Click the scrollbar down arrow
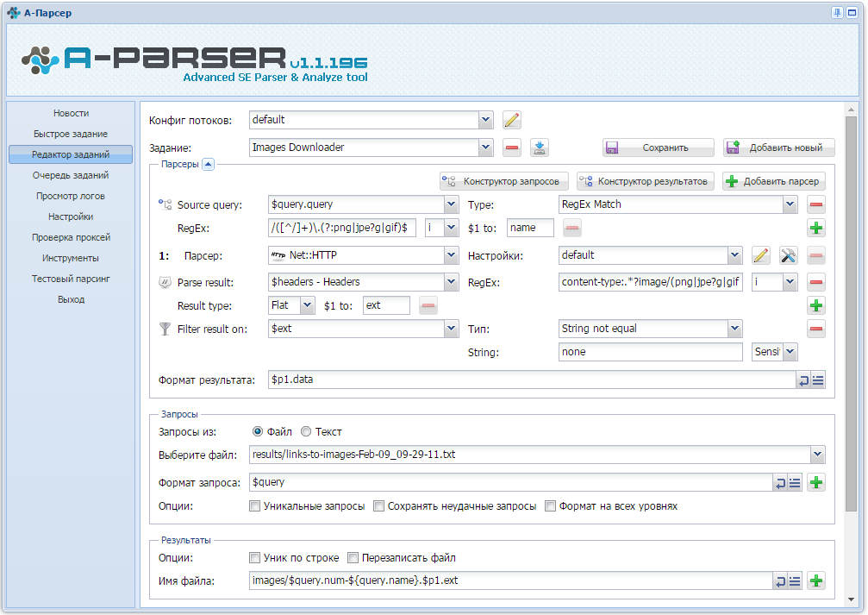This screenshot has height=615, width=868. coord(851,599)
